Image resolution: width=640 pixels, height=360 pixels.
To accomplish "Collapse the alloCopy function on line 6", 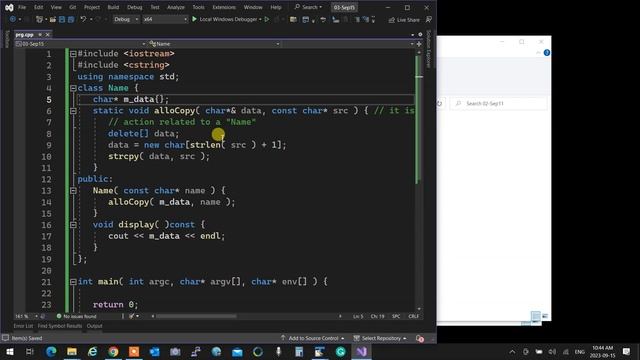I will coord(73,111).
